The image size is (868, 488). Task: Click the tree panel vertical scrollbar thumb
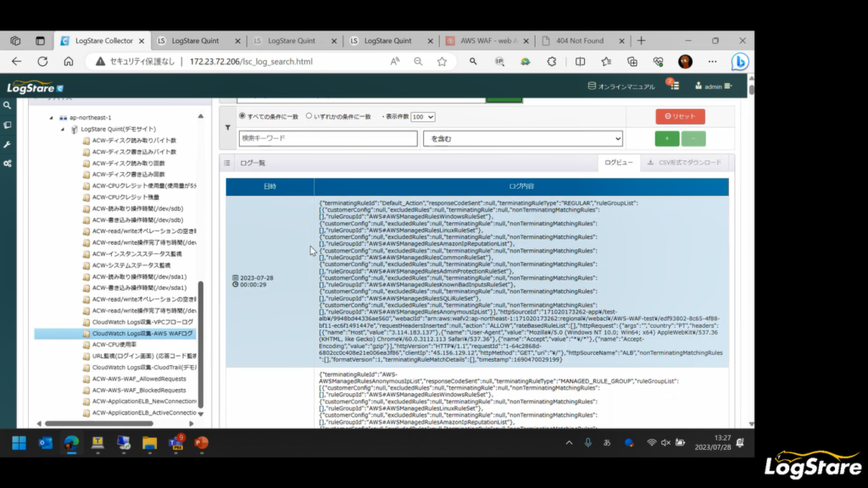click(x=200, y=344)
